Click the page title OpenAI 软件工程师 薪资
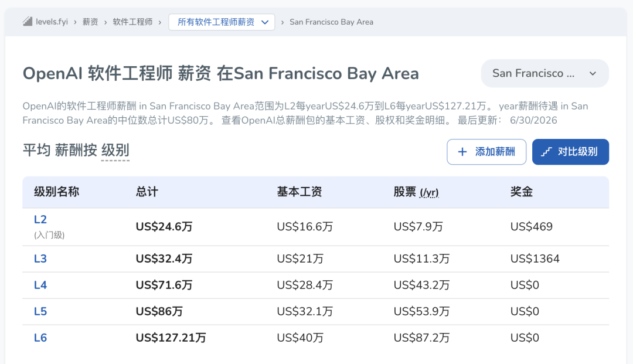Screen dimensions: 633x364 click(117, 74)
